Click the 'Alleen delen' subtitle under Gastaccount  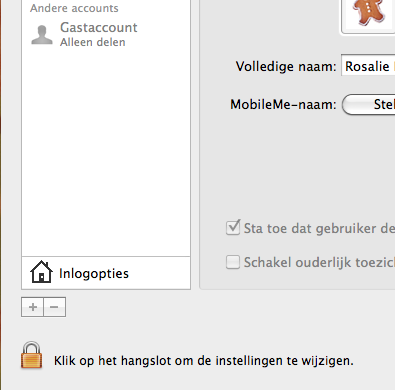[93, 42]
